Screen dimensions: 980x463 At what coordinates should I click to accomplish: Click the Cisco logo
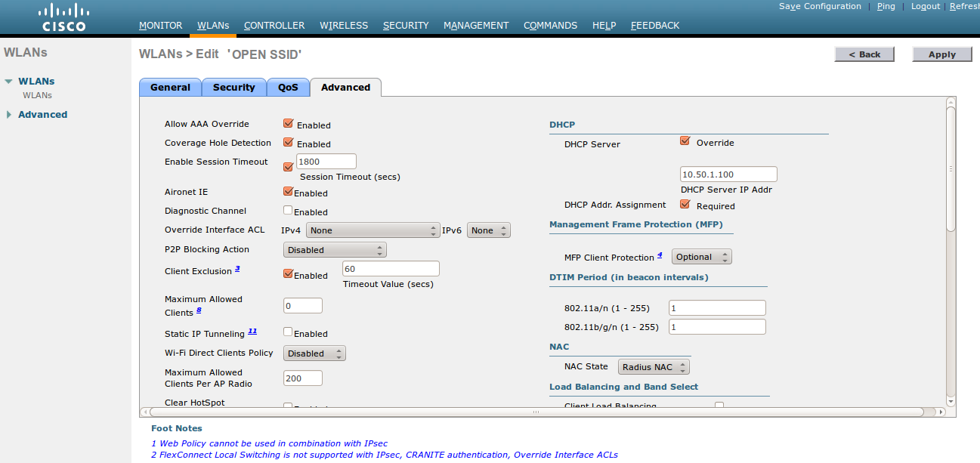tap(63, 17)
